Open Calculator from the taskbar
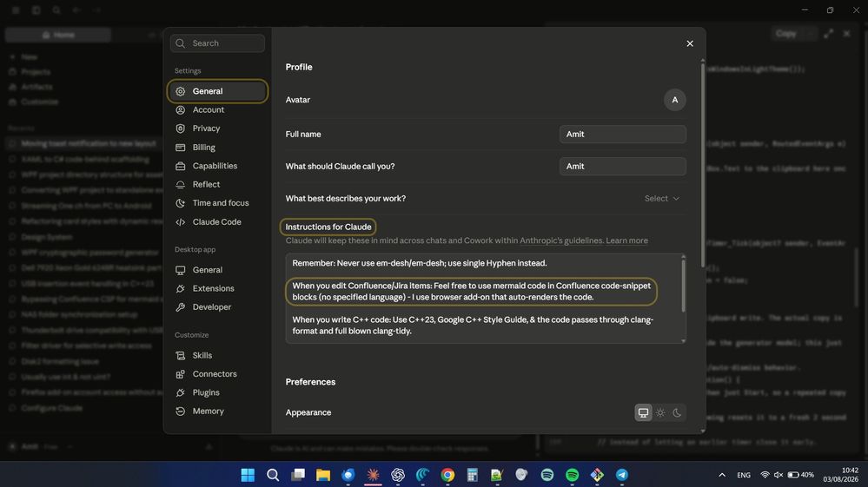Image resolution: width=868 pixels, height=487 pixels. tap(472, 475)
